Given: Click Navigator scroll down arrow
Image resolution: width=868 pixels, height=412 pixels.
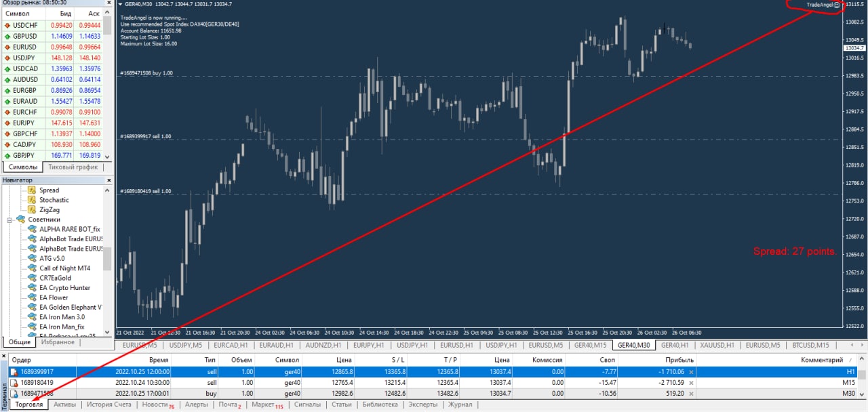Looking at the screenshot, I should (x=108, y=332).
